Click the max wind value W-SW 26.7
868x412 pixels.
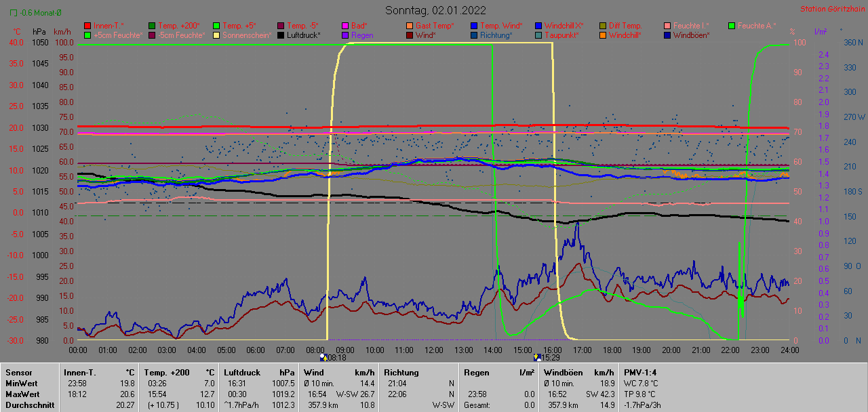(x=355, y=394)
